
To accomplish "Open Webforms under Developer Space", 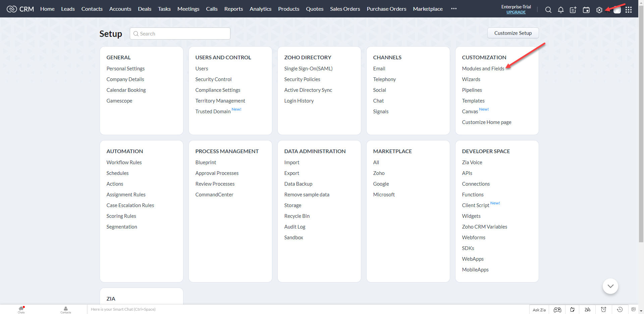I will point(473,237).
